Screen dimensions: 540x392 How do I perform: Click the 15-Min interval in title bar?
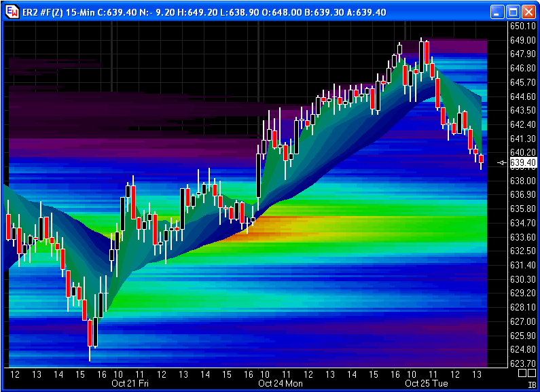point(80,12)
